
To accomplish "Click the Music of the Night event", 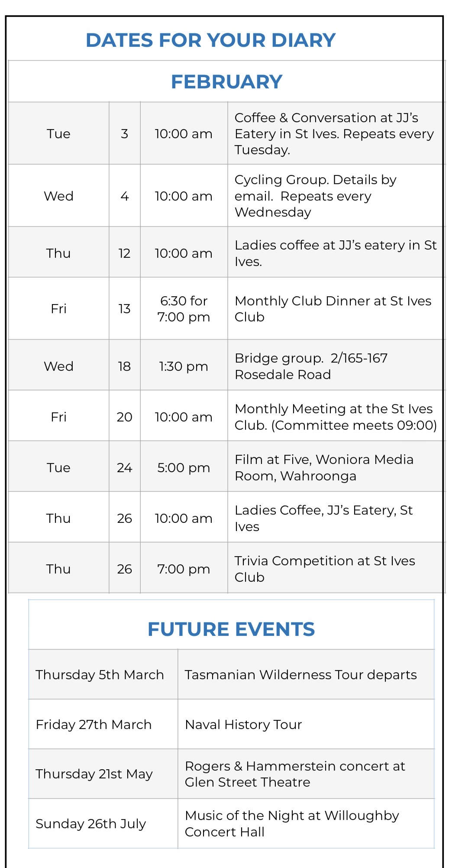I will coord(291,823).
